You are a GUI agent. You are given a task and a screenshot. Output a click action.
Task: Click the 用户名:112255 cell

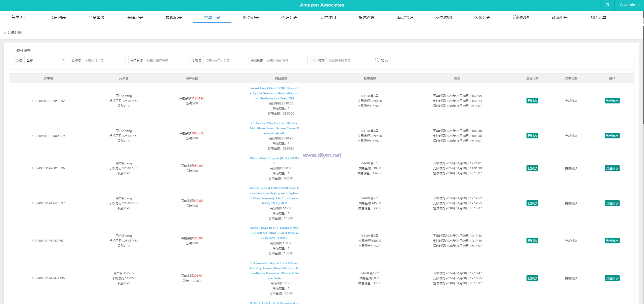(124, 273)
